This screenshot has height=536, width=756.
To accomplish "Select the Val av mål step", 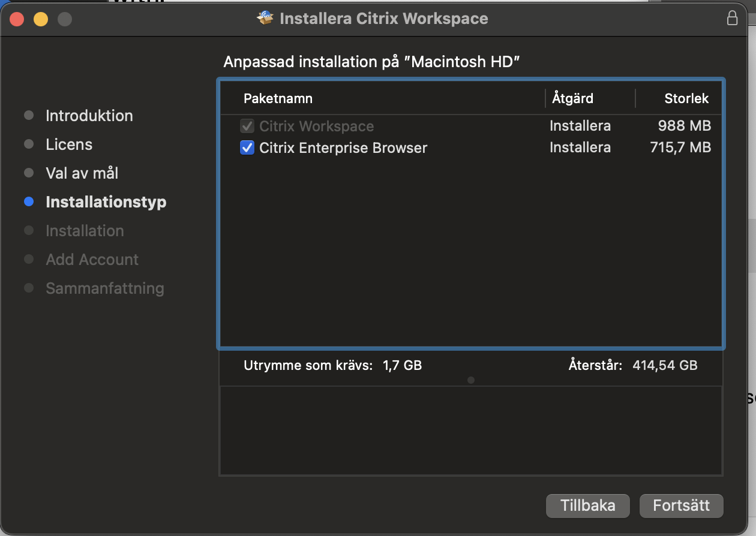I will point(82,173).
